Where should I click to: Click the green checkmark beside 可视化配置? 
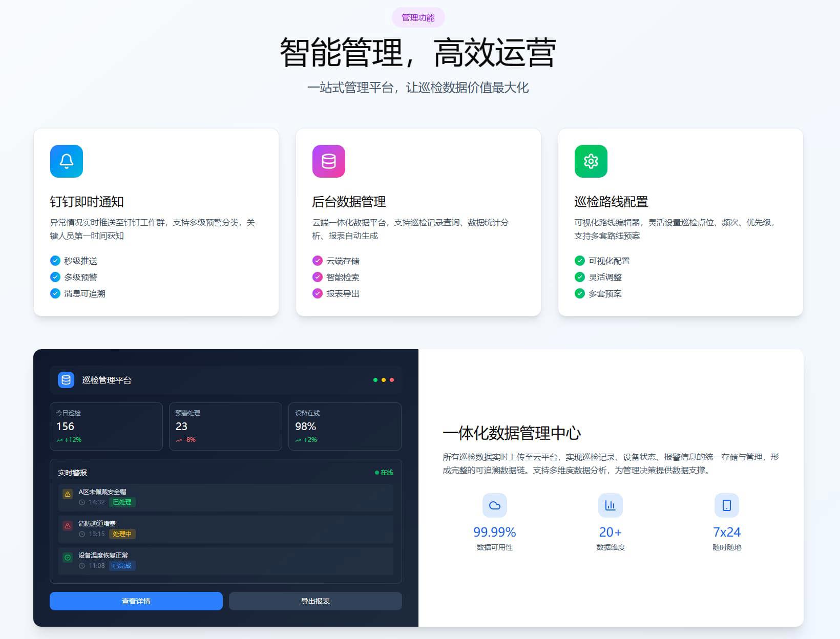[x=580, y=261]
